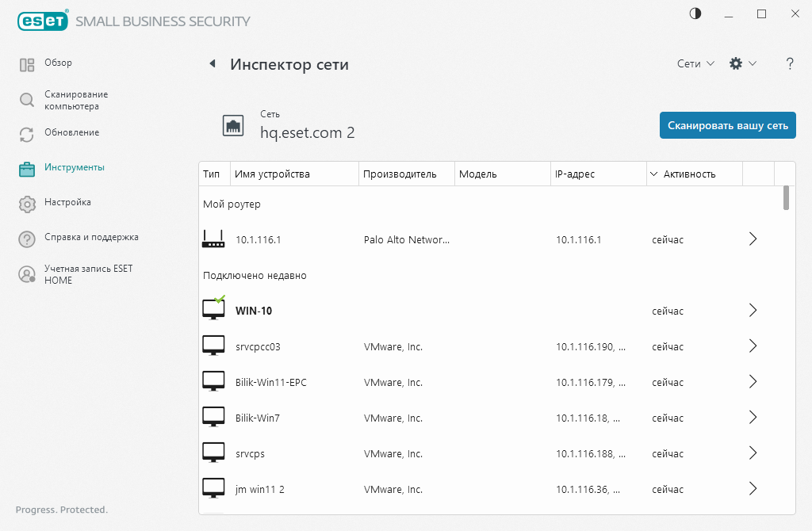Open Справка и поддержка question icon
The width and height of the screenshot is (812, 531).
[x=29, y=237]
